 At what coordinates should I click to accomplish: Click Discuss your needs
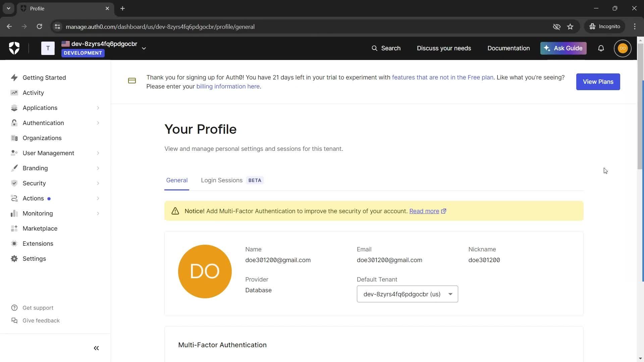(x=444, y=48)
